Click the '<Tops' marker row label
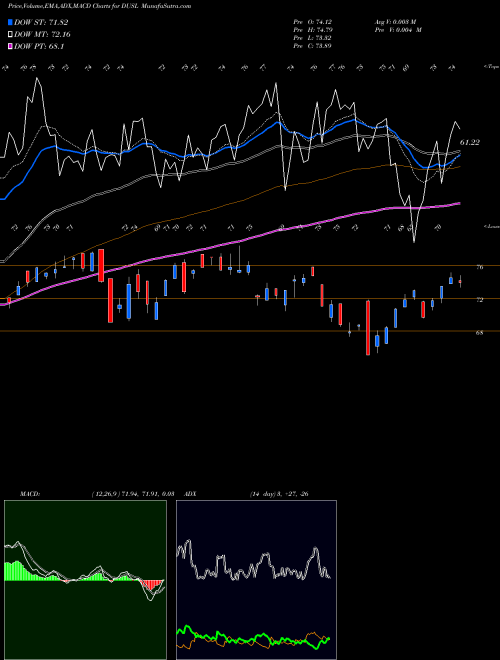The width and height of the screenshot is (500, 660). click(491, 67)
